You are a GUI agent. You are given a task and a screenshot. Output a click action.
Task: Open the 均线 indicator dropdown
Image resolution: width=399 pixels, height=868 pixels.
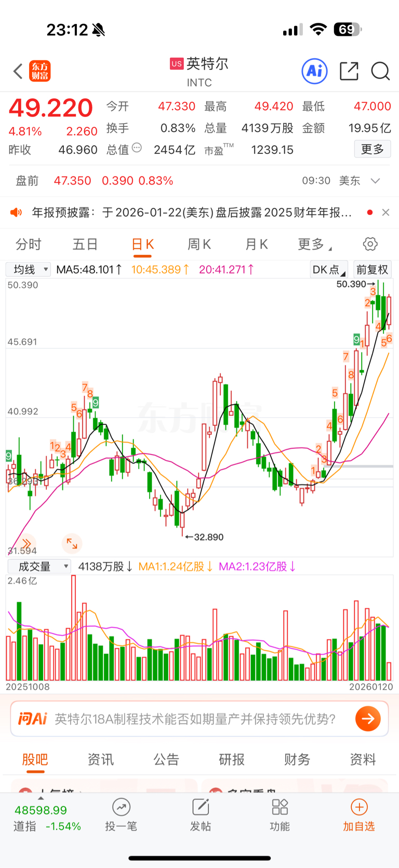(x=29, y=269)
